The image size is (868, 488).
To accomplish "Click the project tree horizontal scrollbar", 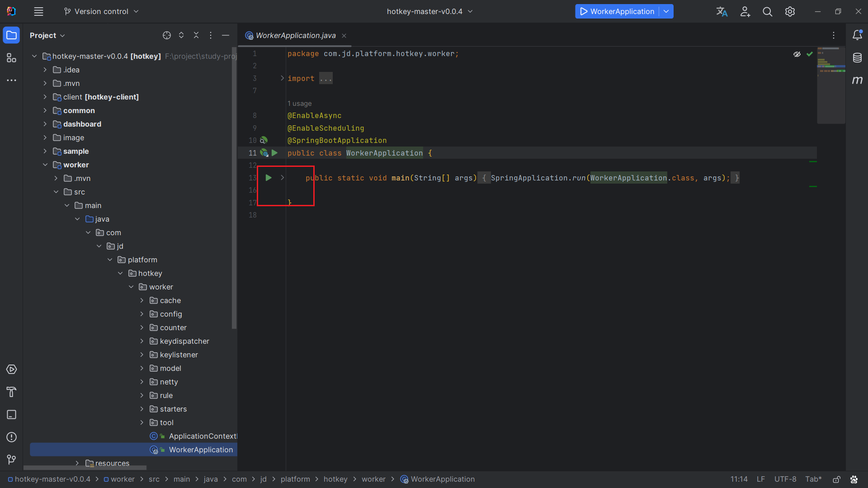I will click(85, 468).
